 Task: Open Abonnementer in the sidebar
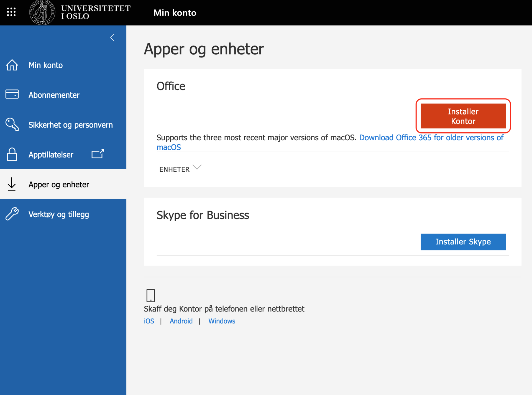(x=63, y=95)
